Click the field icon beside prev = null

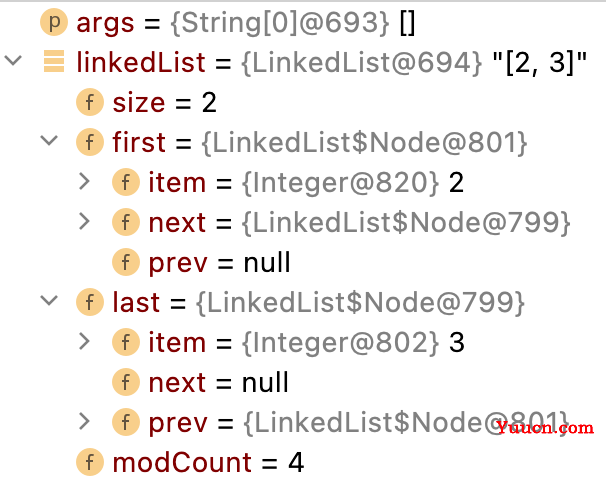(126, 262)
